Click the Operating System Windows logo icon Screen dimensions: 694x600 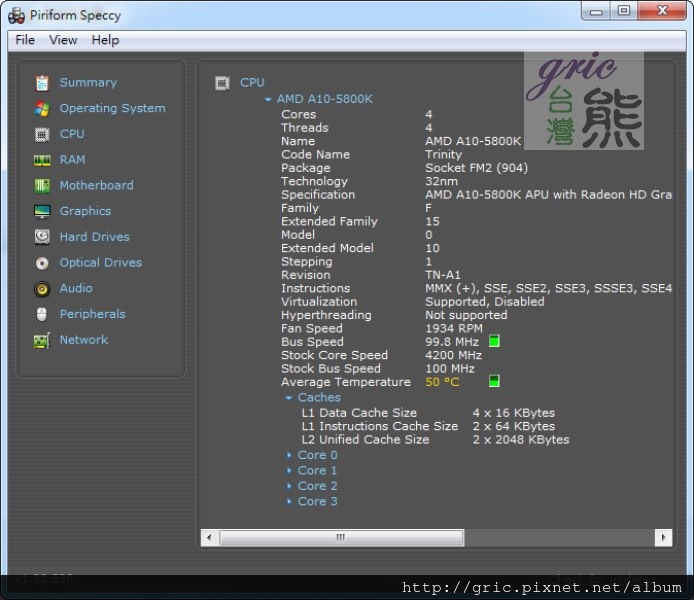click(42, 109)
